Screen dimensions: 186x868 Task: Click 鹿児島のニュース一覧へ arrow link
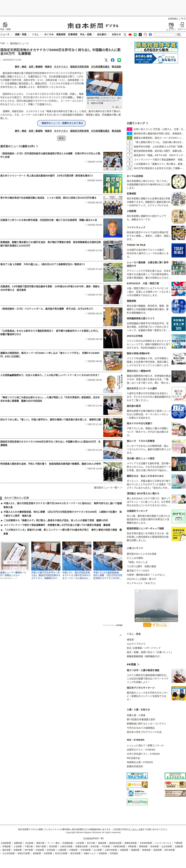point(108,488)
